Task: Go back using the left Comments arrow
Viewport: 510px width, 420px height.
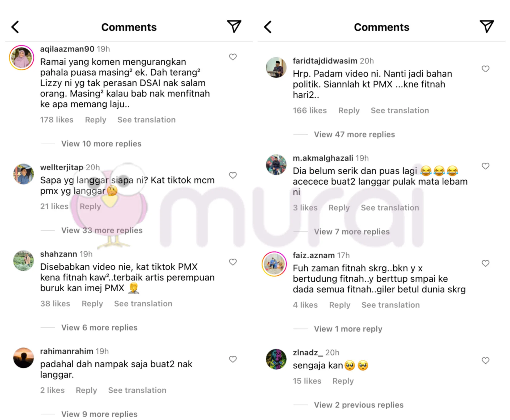Action: coord(15,27)
